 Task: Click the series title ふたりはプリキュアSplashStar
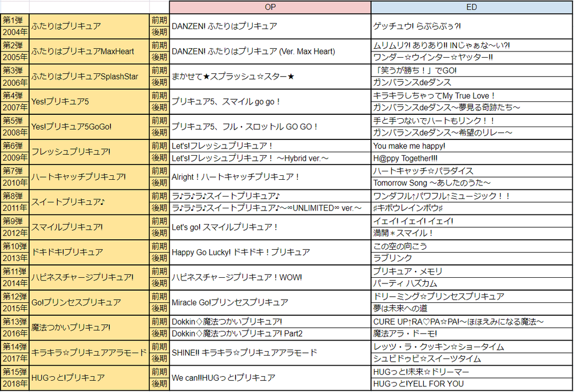pos(89,77)
